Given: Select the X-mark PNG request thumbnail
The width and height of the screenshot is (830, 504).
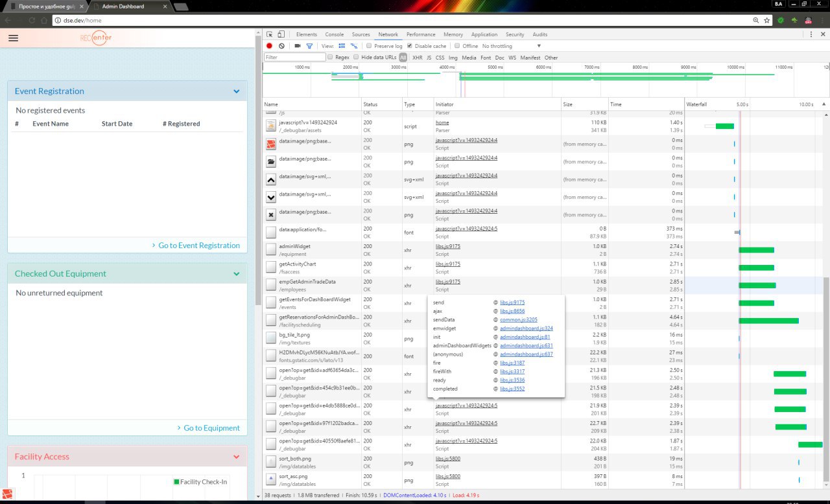Looking at the screenshot, I should coord(271,214).
